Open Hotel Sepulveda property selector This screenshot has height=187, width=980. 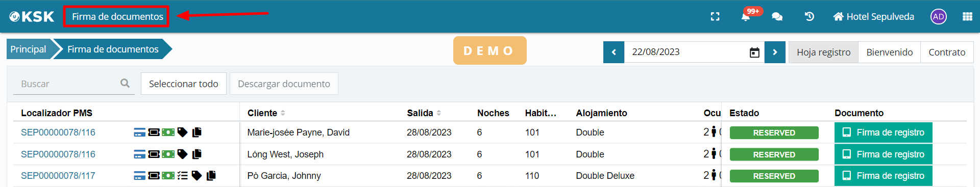874,17
